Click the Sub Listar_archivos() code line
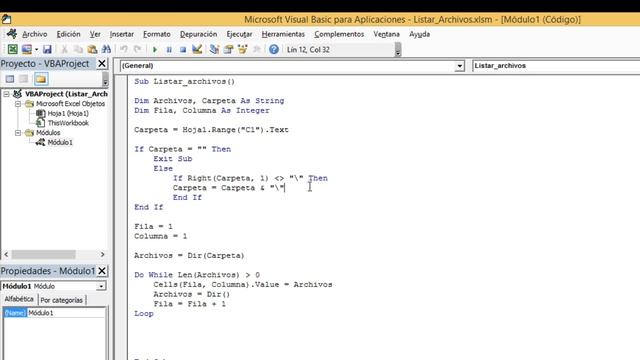 (184, 81)
